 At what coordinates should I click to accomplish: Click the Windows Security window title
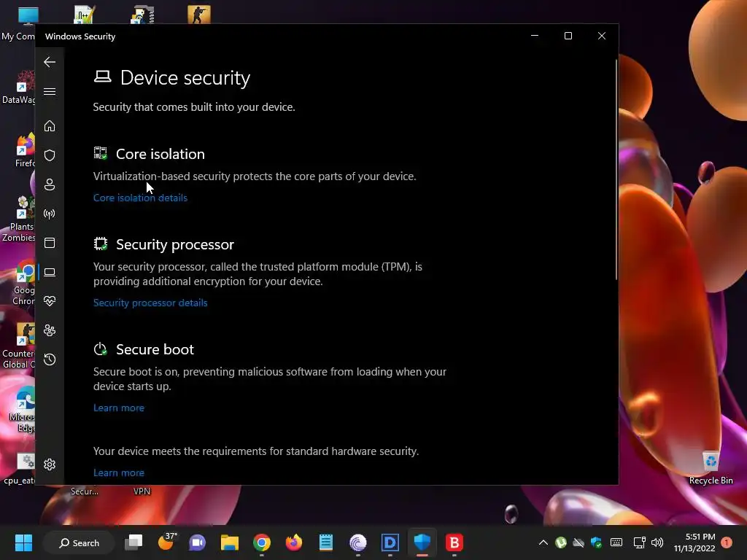[80, 36]
